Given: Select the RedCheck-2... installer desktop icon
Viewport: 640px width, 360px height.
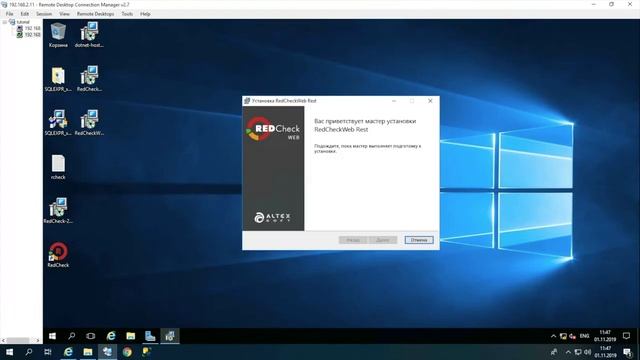Looking at the screenshot, I should [x=58, y=211].
